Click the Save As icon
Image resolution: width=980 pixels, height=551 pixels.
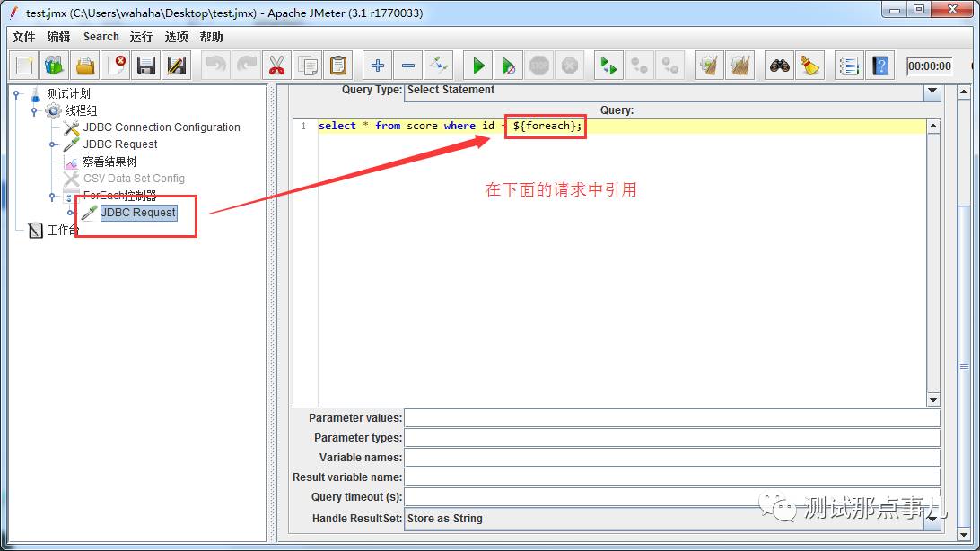pos(176,65)
